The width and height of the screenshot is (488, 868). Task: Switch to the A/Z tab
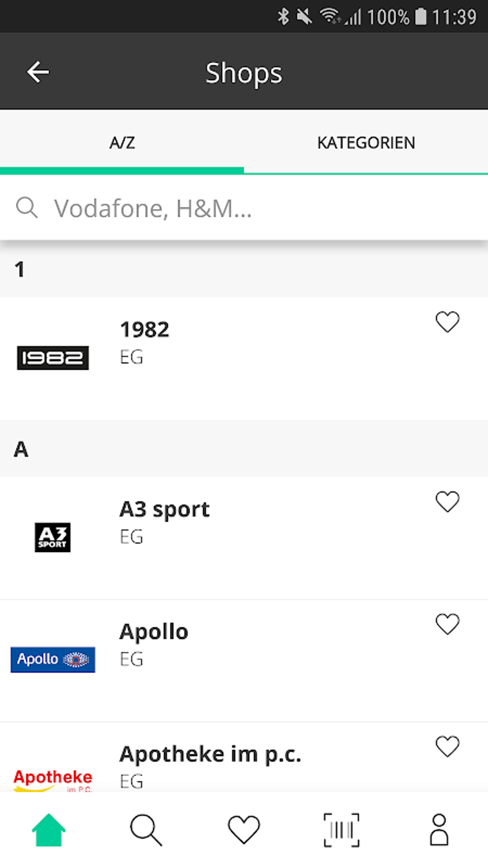(122, 143)
